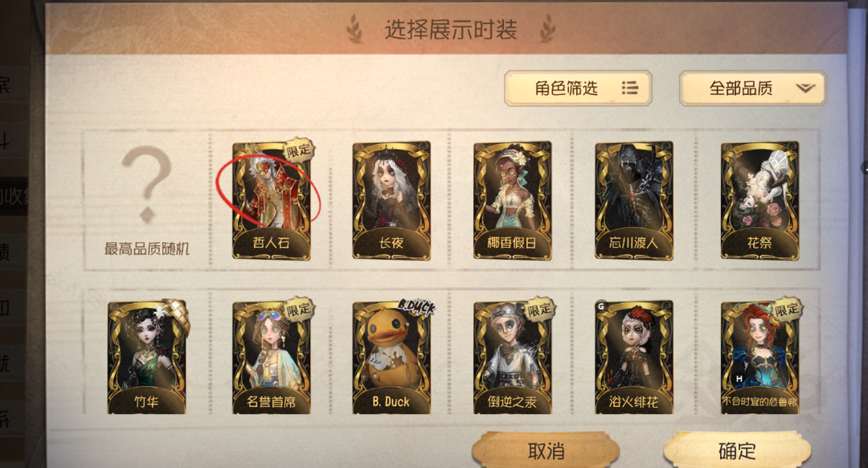Choose the 竹华 costume card
This screenshot has height=468, width=868.
[x=147, y=357]
